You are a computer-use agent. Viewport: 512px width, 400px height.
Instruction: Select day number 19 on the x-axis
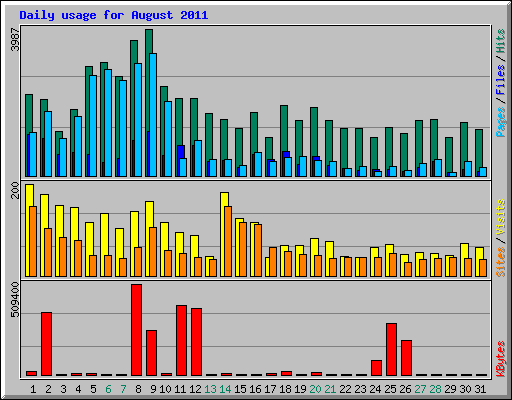coord(300,389)
